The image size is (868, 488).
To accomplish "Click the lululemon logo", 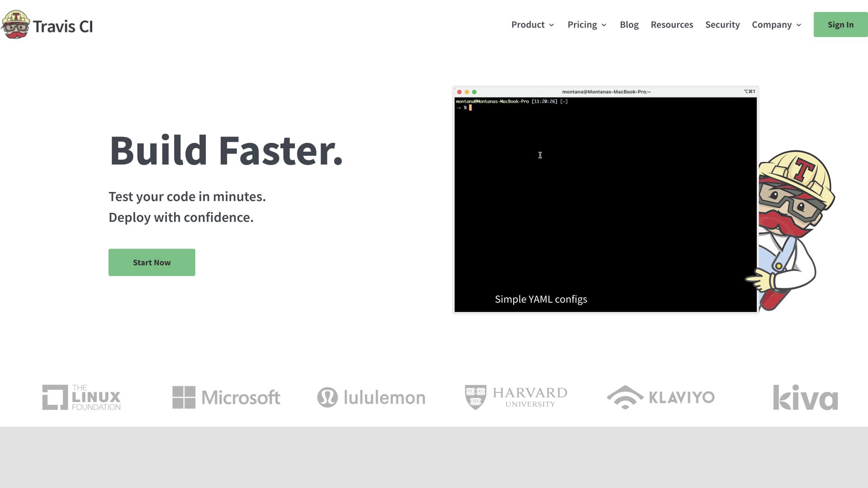I will tap(371, 397).
